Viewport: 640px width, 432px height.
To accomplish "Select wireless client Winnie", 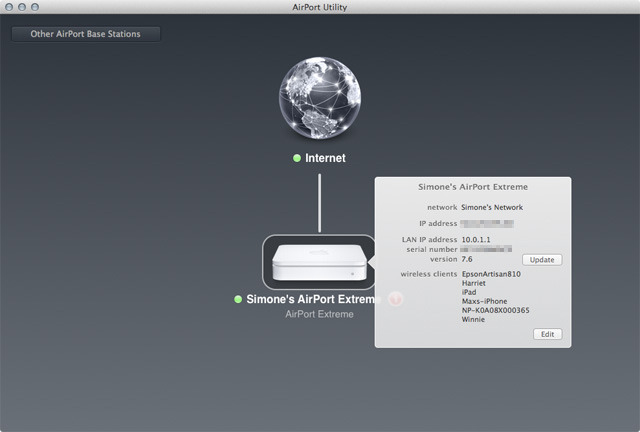I will (x=473, y=319).
